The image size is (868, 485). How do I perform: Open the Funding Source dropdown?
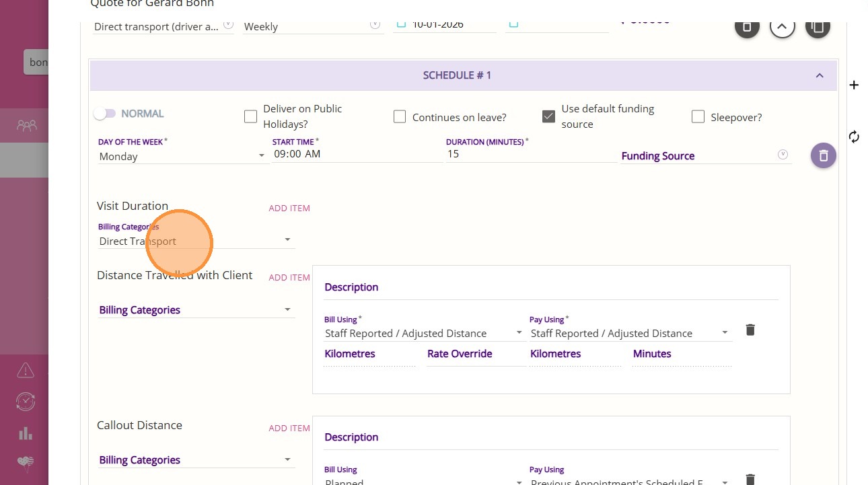(x=704, y=156)
